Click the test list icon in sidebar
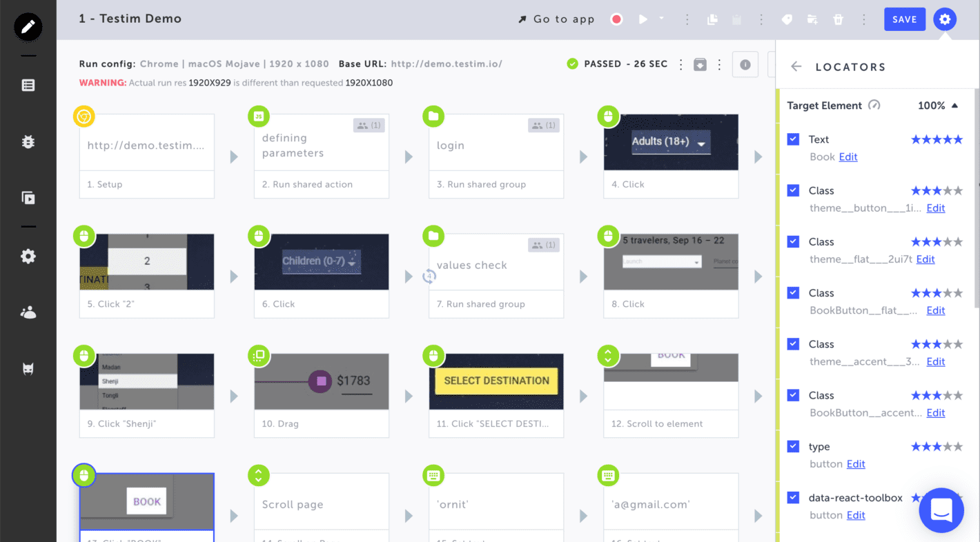Screen dimensions: 980x542 coord(28,84)
